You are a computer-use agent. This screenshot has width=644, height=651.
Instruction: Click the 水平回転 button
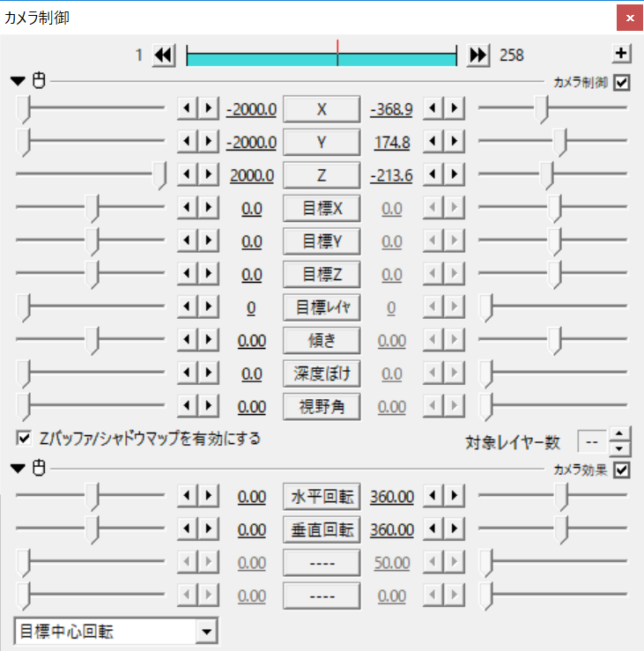click(x=322, y=497)
